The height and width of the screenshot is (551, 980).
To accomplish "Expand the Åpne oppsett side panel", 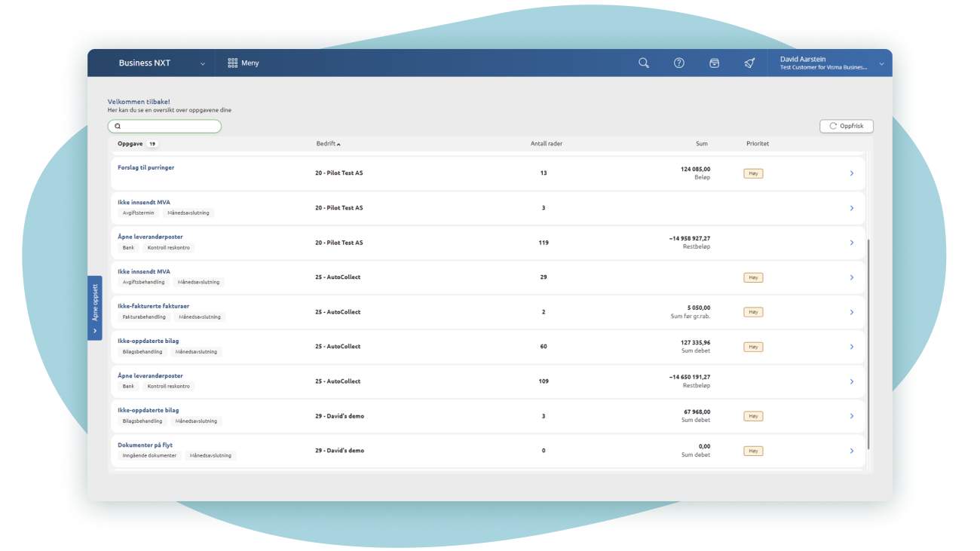I will pyautogui.click(x=95, y=308).
